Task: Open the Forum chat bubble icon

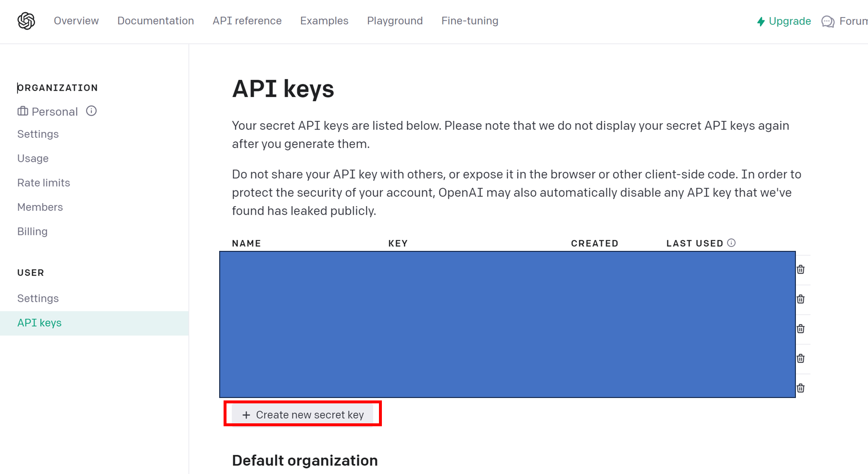Action: tap(827, 21)
